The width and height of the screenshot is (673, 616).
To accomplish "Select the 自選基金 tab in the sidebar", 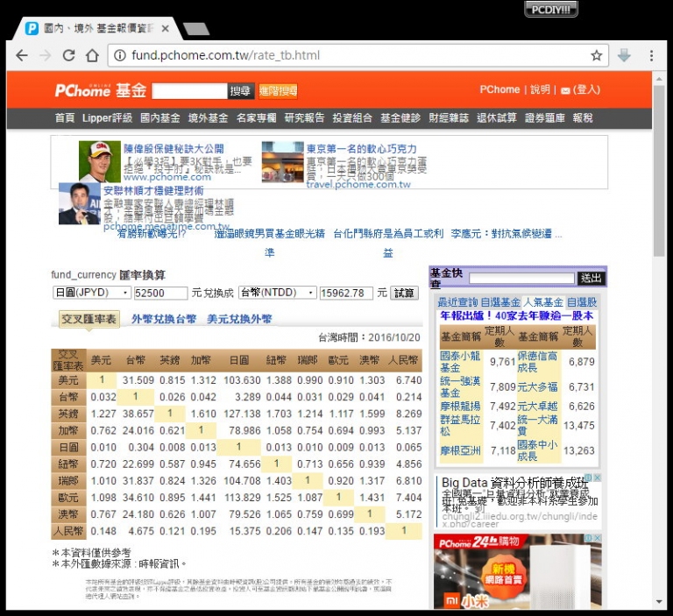I will (x=500, y=302).
